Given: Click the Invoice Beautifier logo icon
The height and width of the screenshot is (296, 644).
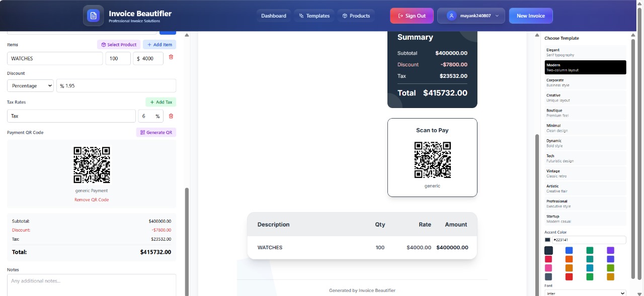Looking at the screenshot, I should coord(93,16).
